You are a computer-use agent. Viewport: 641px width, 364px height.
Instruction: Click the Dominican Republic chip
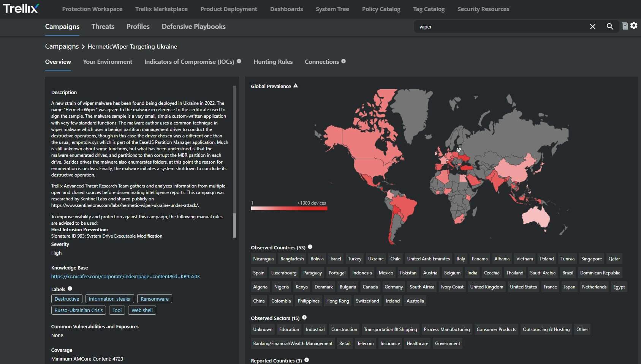600,273
